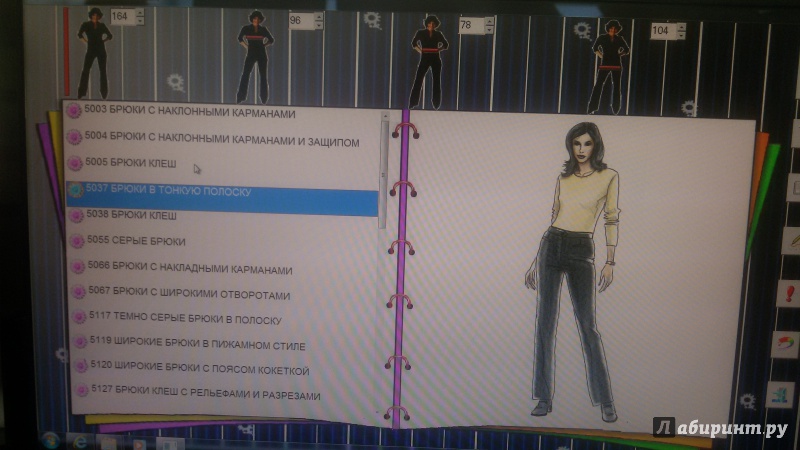Increase the height value 164 with up arrow
Image resolution: width=800 pixels, height=450 pixels.
pos(140,12)
